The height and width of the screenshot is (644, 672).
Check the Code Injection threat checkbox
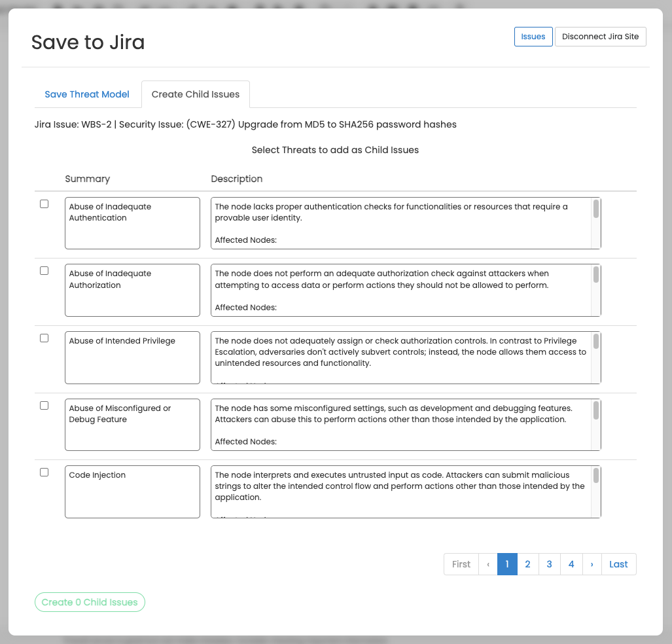[44, 472]
